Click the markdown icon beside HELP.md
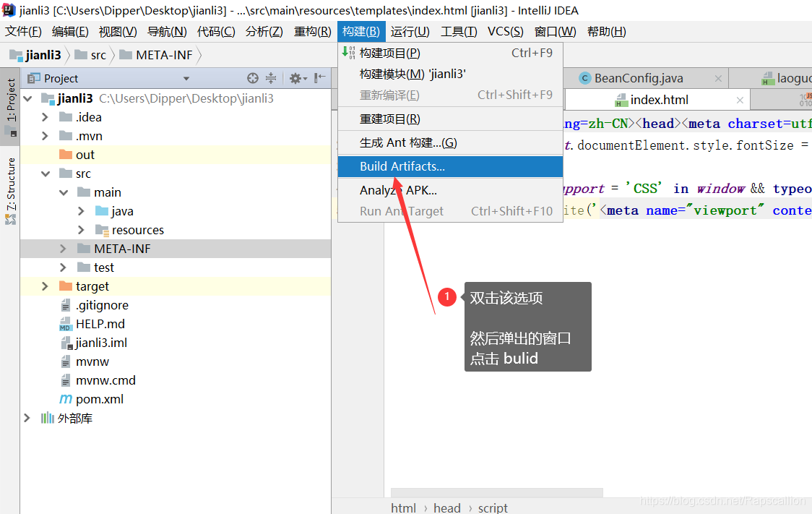 point(65,324)
